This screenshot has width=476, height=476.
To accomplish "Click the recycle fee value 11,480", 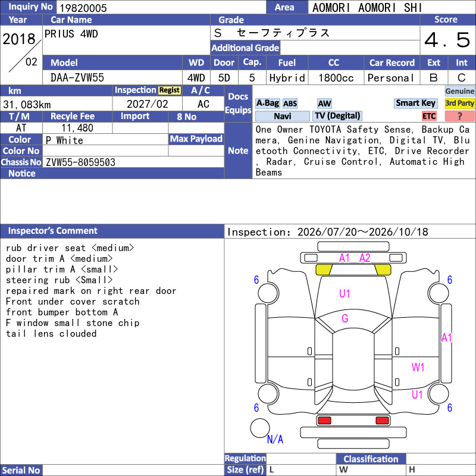I will (77, 128).
